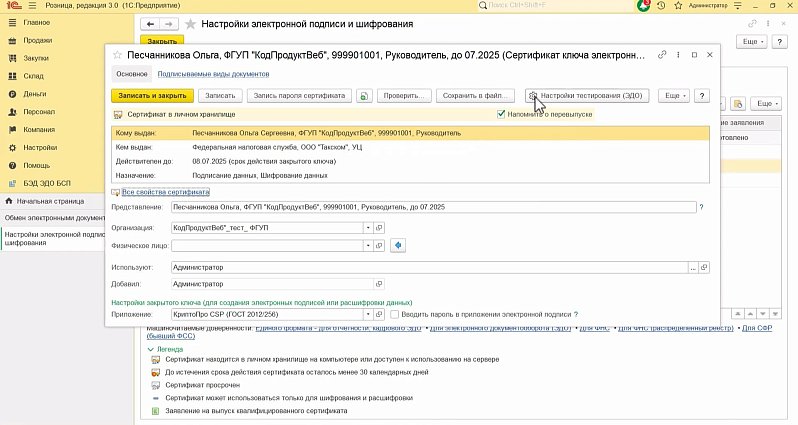Click Записать button
The height and width of the screenshot is (425, 798).
click(220, 96)
